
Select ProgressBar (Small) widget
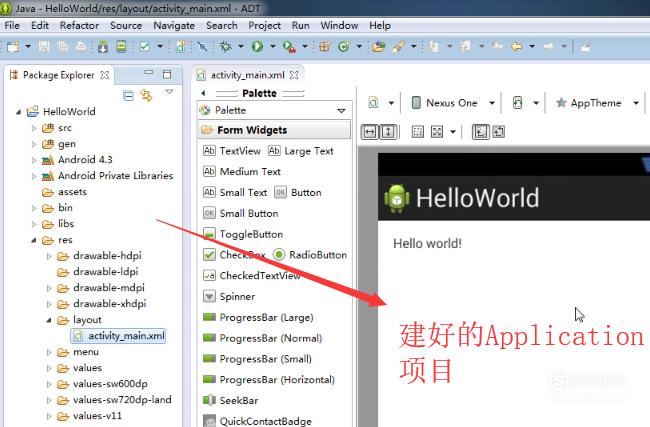click(257, 359)
